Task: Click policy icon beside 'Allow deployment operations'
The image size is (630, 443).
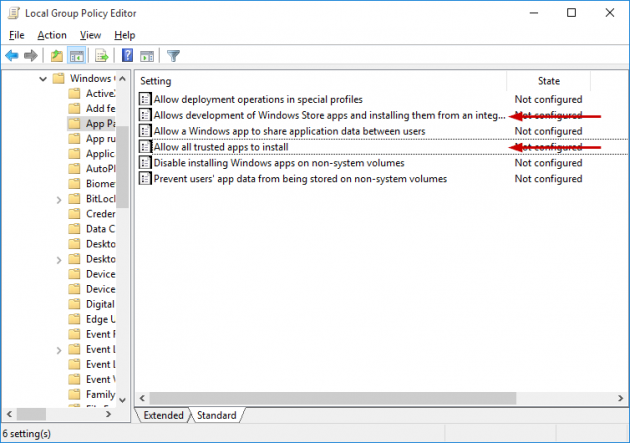Action: [x=145, y=99]
